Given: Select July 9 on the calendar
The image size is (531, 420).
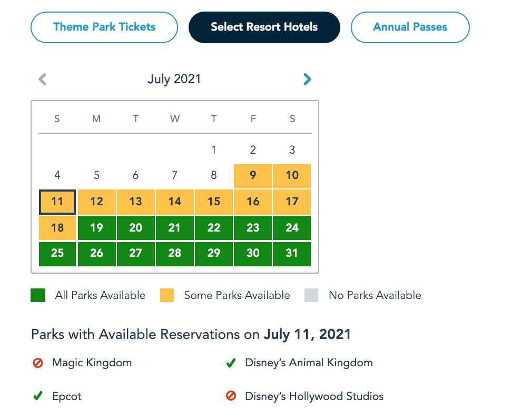Looking at the screenshot, I should 253,176.
